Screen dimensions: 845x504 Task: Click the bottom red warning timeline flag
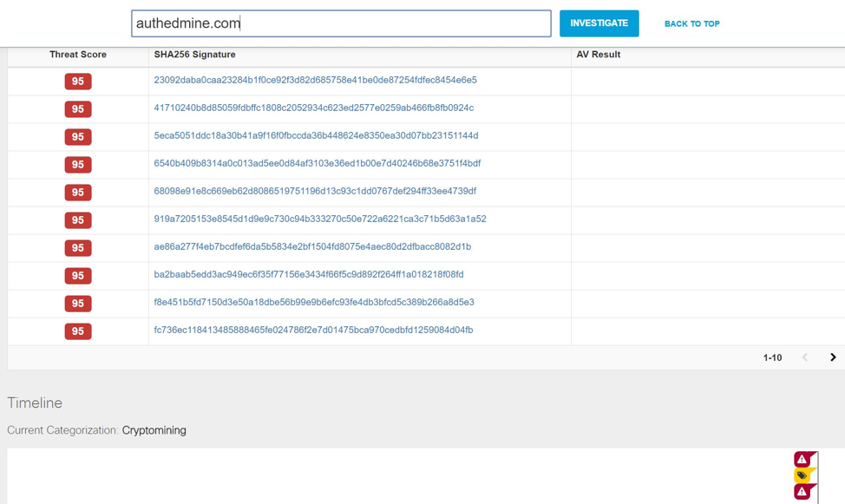[x=802, y=492]
